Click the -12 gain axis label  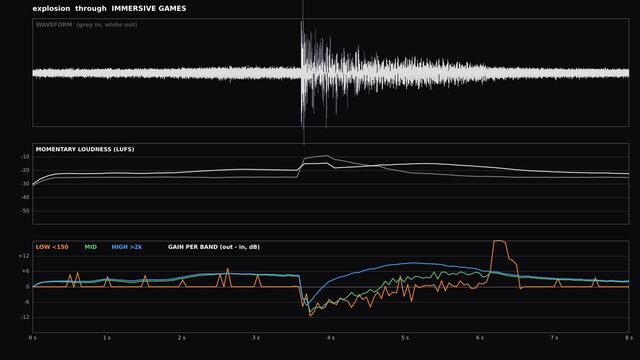(x=24, y=317)
